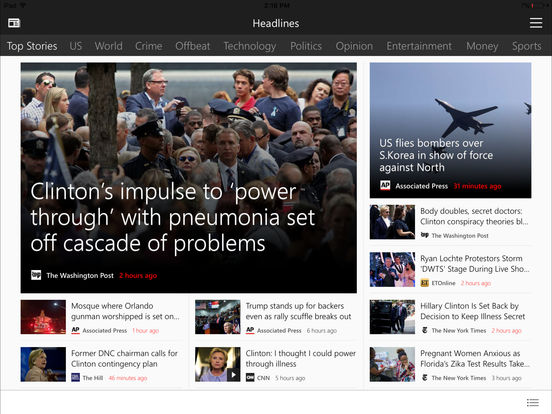Open the hamburger menu at top right
This screenshot has width=552, height=414.
pyautogui.click(x=536, y=23)
